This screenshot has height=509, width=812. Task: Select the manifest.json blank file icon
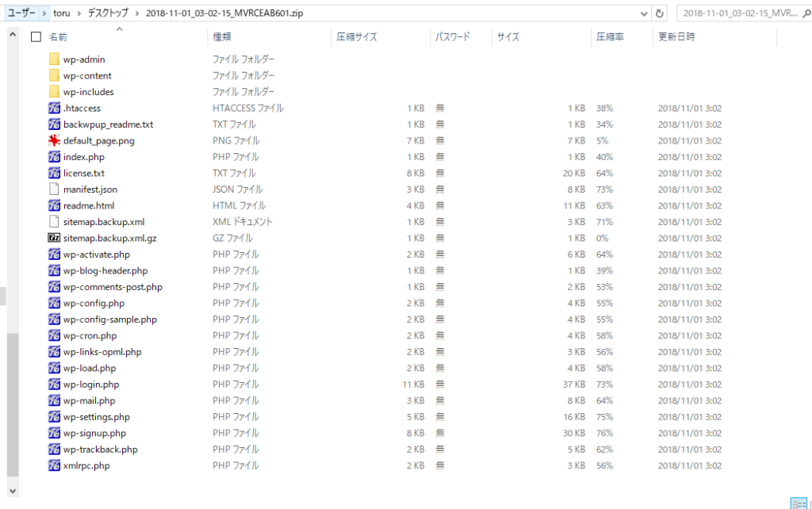[x=54, y=189]
